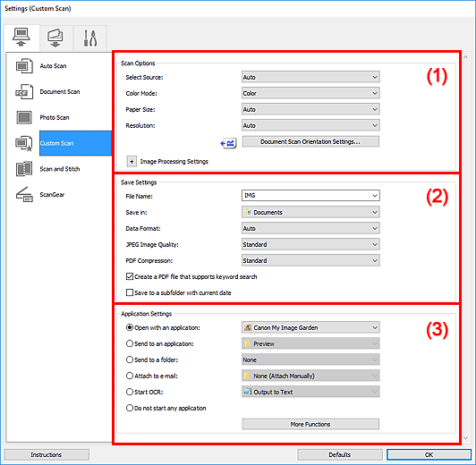Expand Image Processing Settings with the plus button
Image resolution: width=476 pixels, height=465 pixels.
tap(132, 162)
